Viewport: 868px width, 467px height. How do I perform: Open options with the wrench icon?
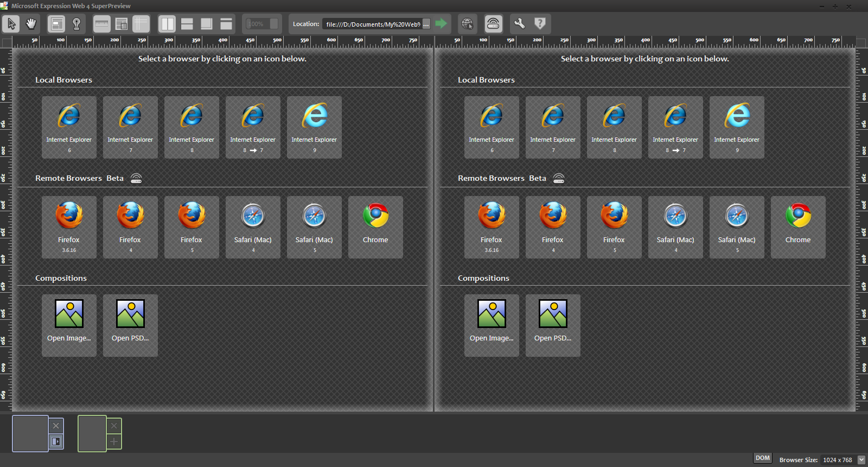519,24
